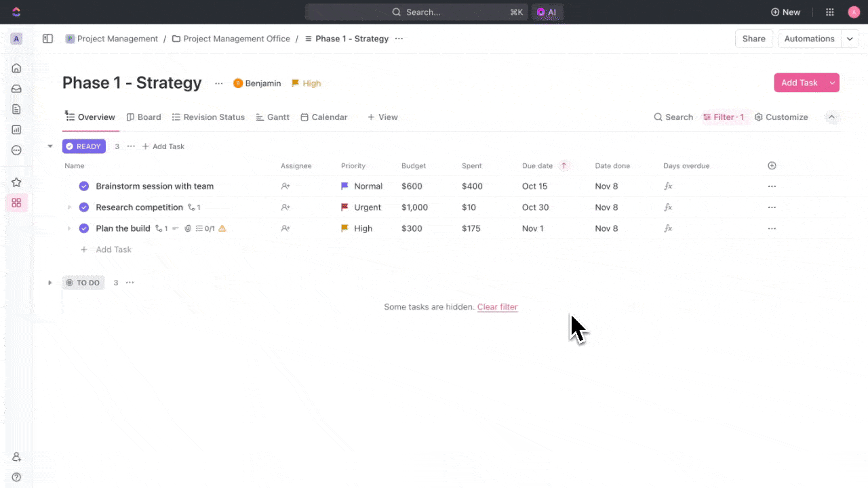Open the Spaces grid icon in the sidebar
The height and width of the screenshot is (488, 868).
tap(16, 203)
